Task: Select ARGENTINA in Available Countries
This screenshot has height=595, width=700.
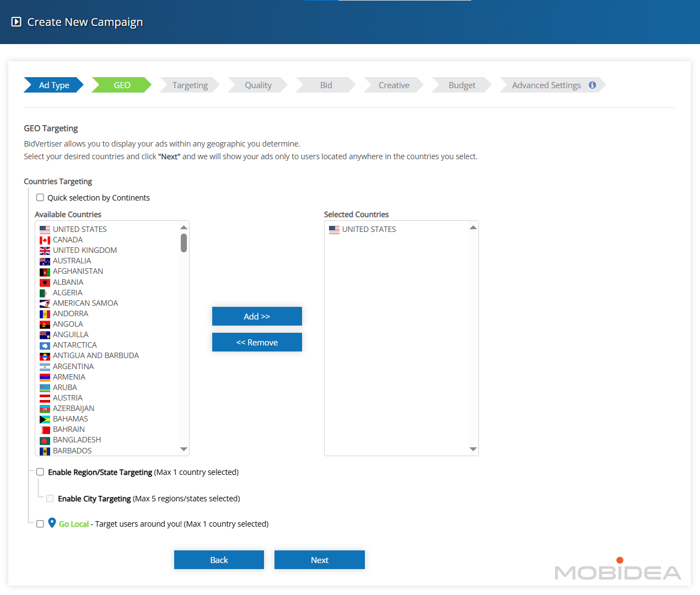Action: [73, 366]
